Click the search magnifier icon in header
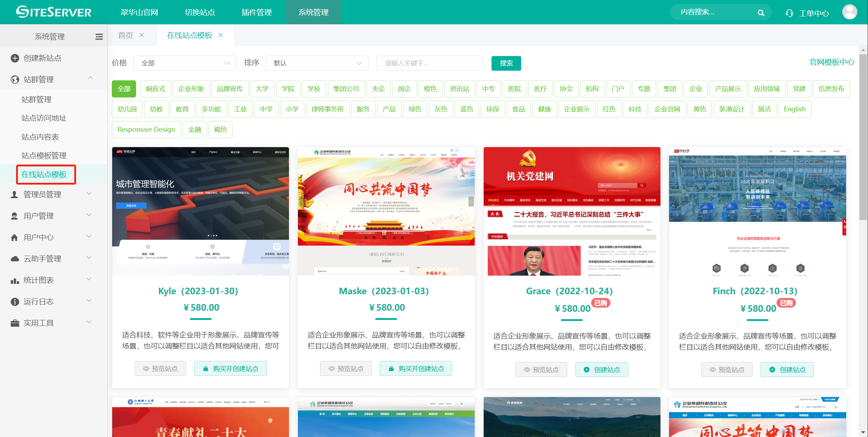The height and width of the screenshot is (437, 868). 761,13
